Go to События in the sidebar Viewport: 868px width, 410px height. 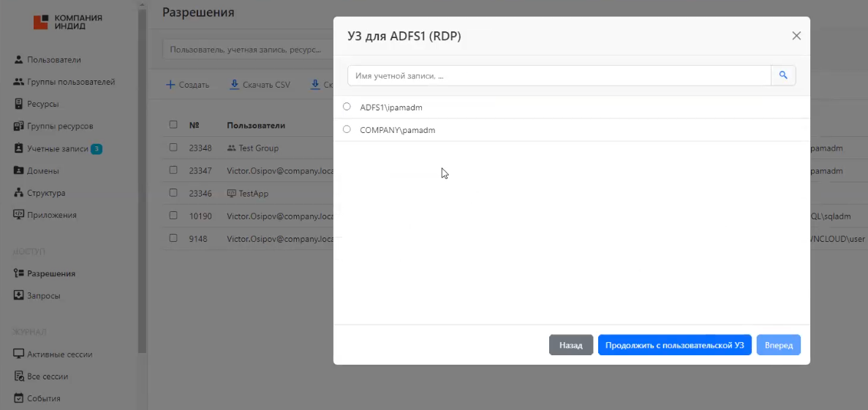(43, 398)
